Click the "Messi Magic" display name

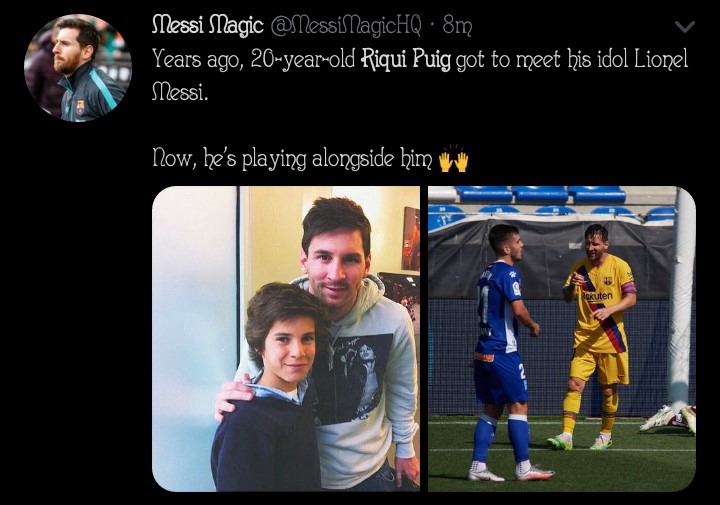click(x=208, y=25)
